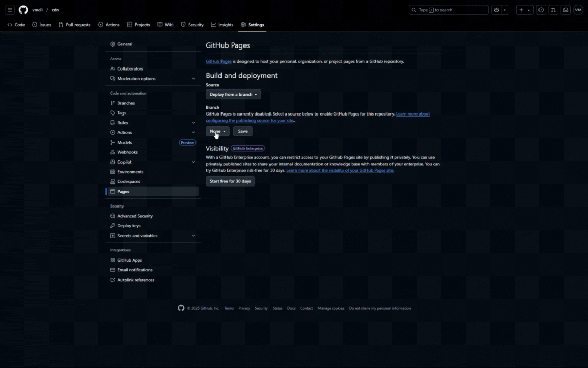Open General settings in sidebar
The height and width of the screenshot is (368, 588).
coord(153,44)
